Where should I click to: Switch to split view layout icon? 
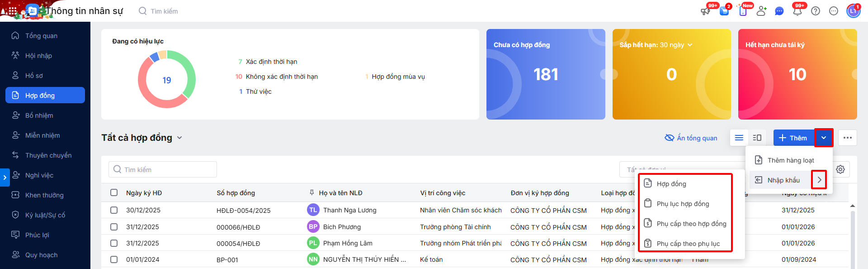click(x=757, y=138)
